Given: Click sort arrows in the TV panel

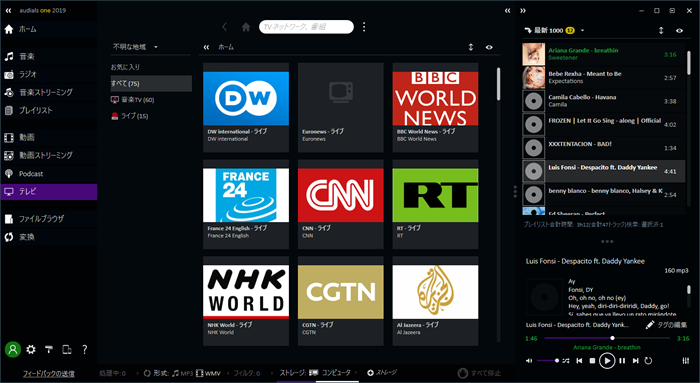Looking at the screenshot, I should point(471,47).
